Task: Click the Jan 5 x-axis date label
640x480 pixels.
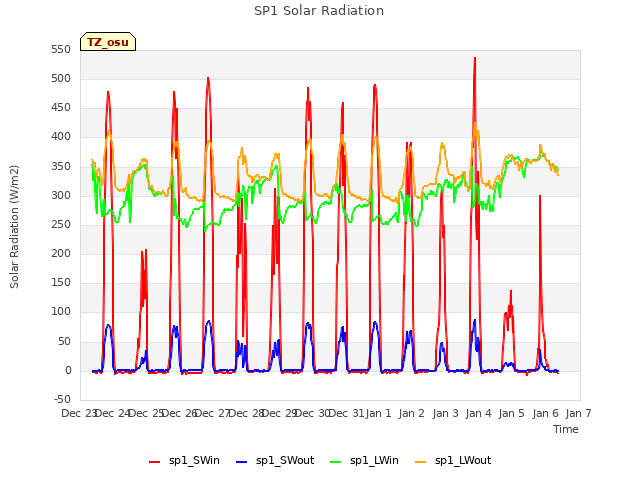Action: [511, 413]
